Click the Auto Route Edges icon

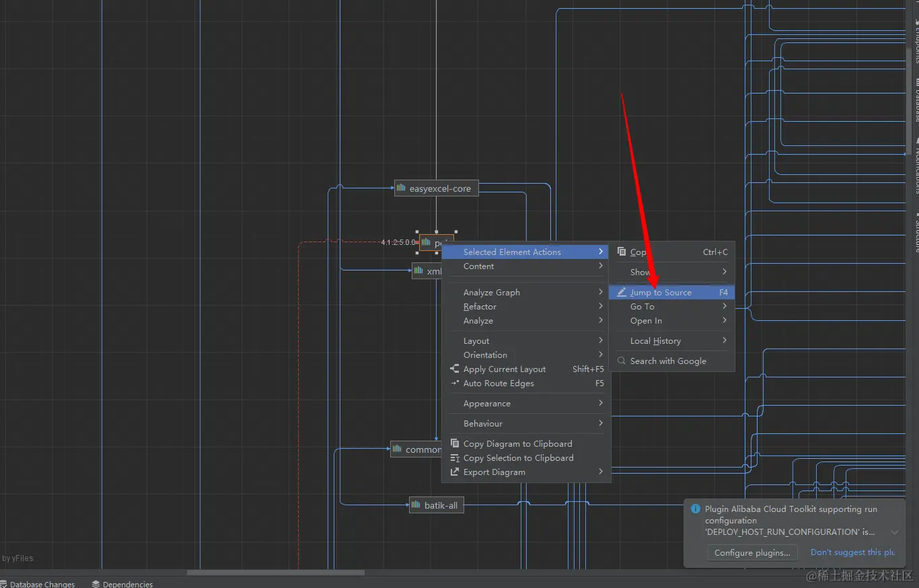pos(455,383)
